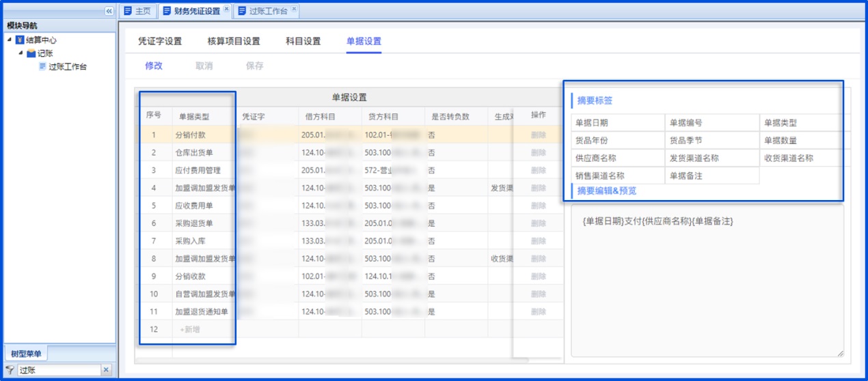Image resolution: width=868 pixels, height=381 pixels.
Task: Close the 财务凭证设置 tab
Action: coord(227,9)
